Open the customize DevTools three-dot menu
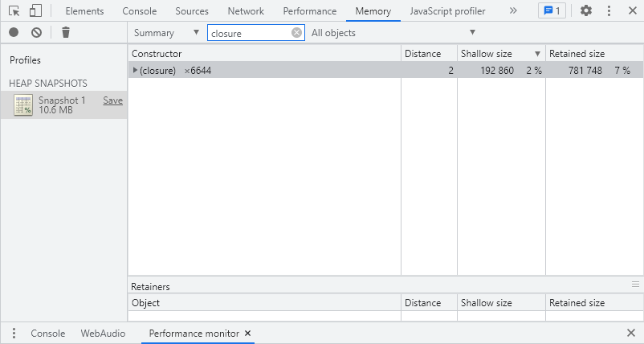 coord(609,11)
